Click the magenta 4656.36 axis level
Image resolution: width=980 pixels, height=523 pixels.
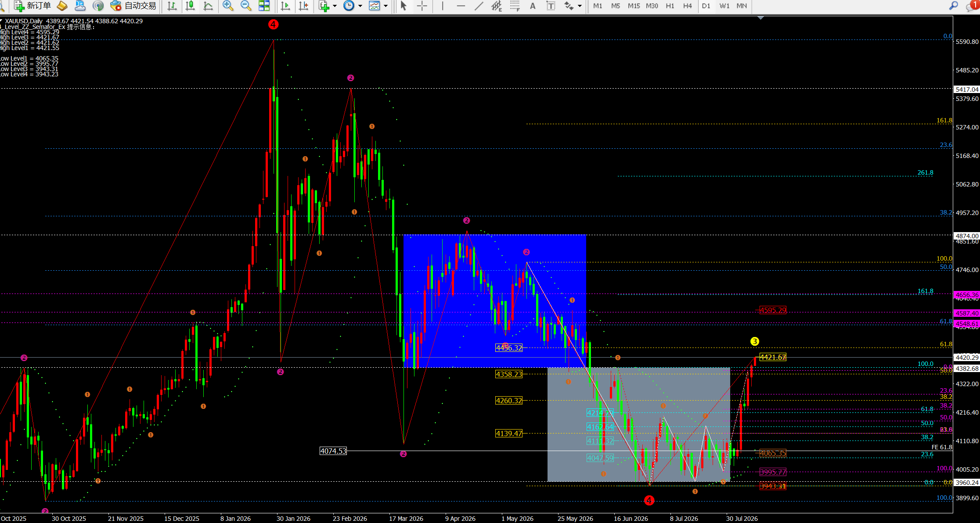pos(967,295)
